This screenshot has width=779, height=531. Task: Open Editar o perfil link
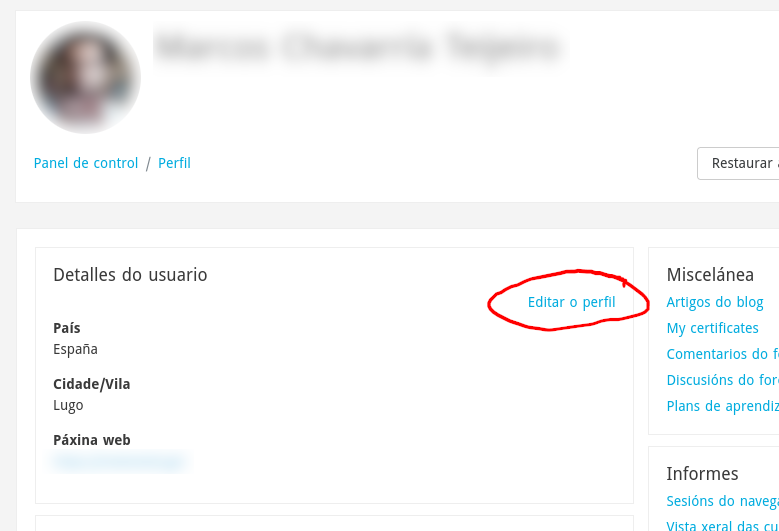[571, 302]
